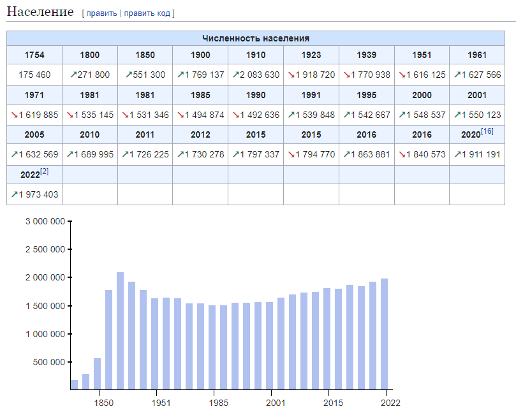
Task: Click the 1985 label on the chart axis
Action: 218,403
